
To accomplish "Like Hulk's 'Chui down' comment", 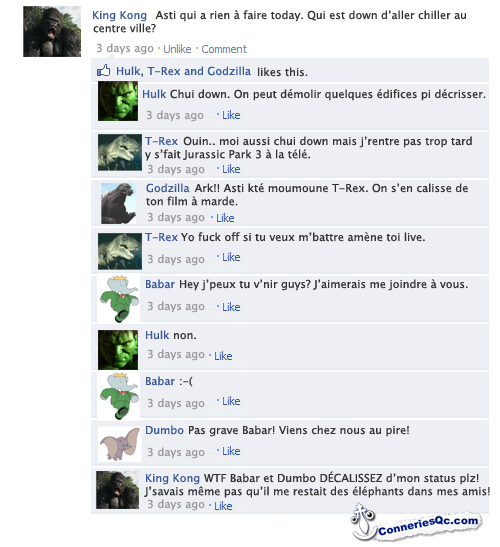I will (231, 115).
